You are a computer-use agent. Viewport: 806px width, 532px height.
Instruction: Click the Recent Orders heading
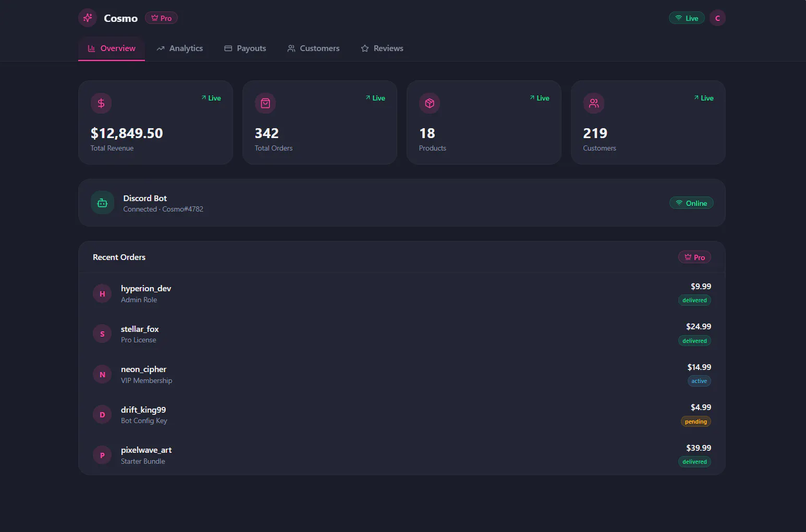[119, 257]
